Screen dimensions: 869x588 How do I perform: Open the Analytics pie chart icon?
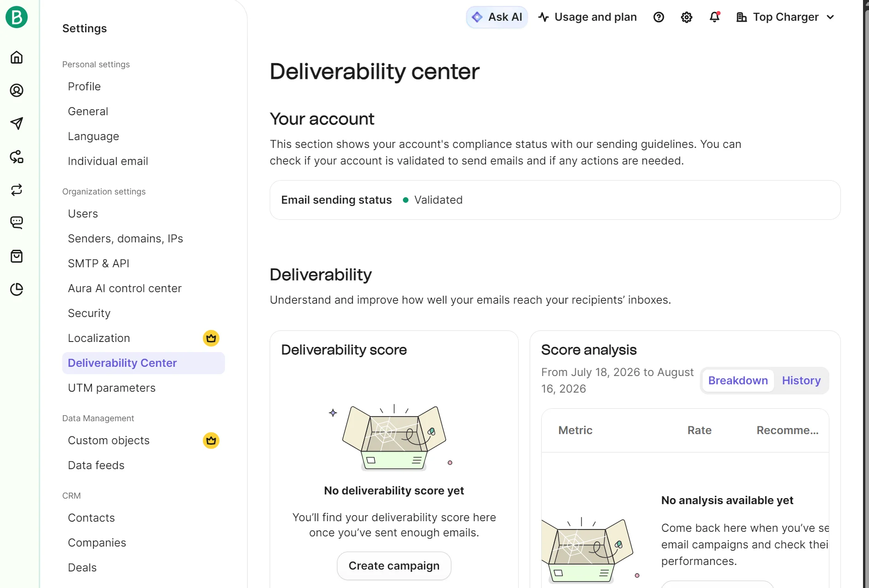point(17,289)
